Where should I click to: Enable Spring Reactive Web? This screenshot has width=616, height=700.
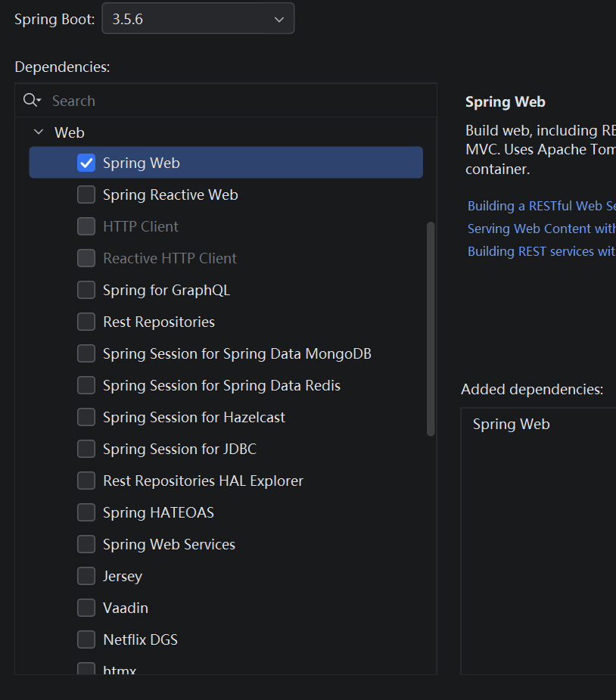pos(86,194)
